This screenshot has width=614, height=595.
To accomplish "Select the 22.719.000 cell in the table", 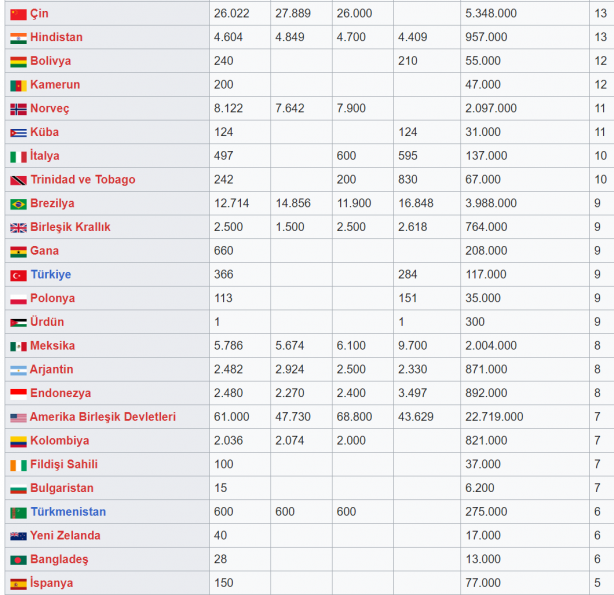I will pos(494,417).
